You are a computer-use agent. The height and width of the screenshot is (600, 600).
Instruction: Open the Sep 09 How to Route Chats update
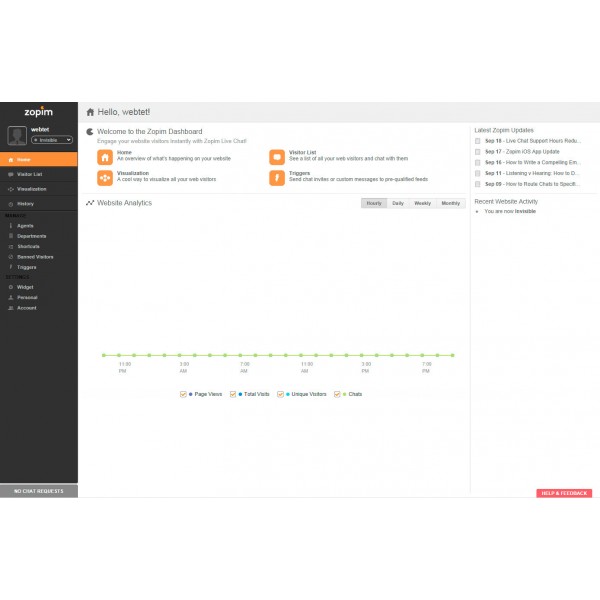[x=532, y=184]
